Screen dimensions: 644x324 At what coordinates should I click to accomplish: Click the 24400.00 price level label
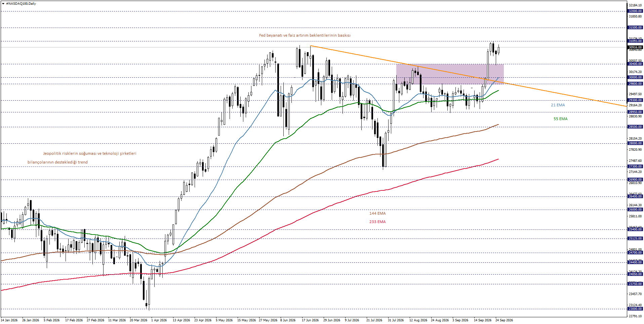[635, 262]
